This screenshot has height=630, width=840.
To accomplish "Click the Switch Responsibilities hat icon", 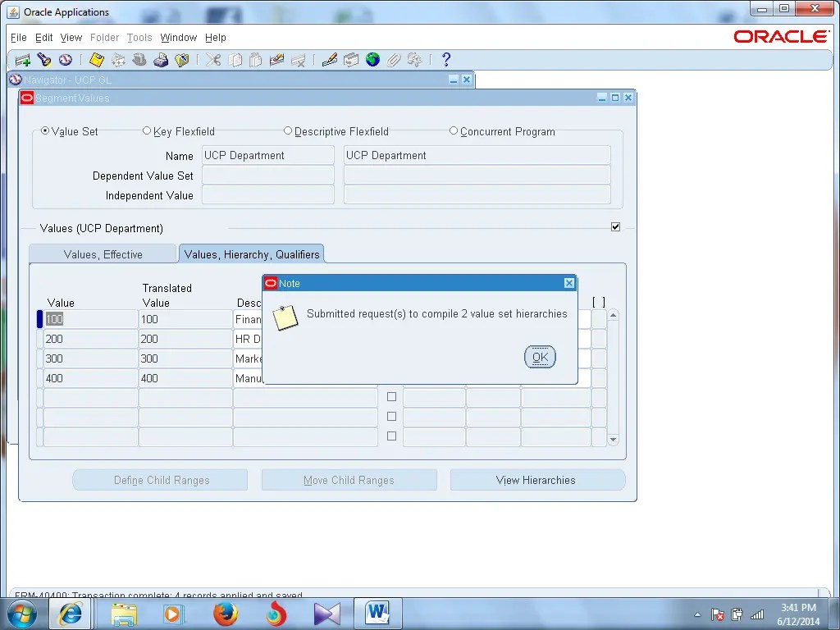I will (x=139, y=60).
